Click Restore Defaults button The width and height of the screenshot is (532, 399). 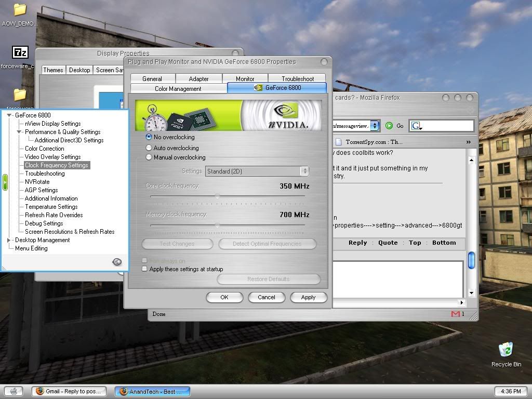[269, 279]
